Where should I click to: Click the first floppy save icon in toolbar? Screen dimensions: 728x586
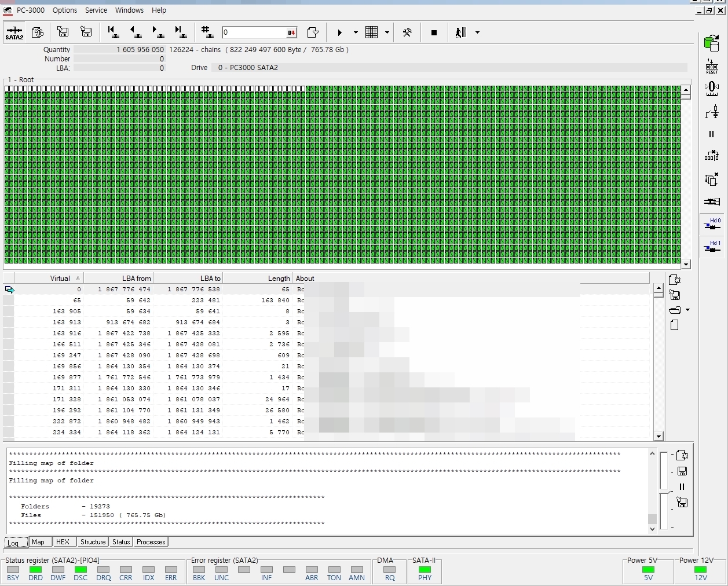pos(63,32)
